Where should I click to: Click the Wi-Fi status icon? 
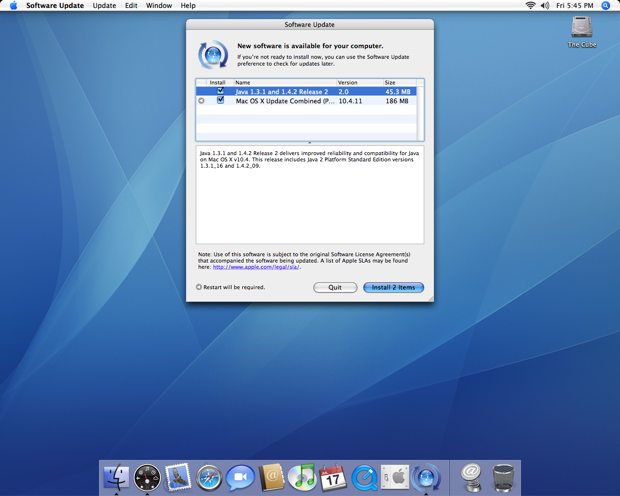[x=530, y=6]
